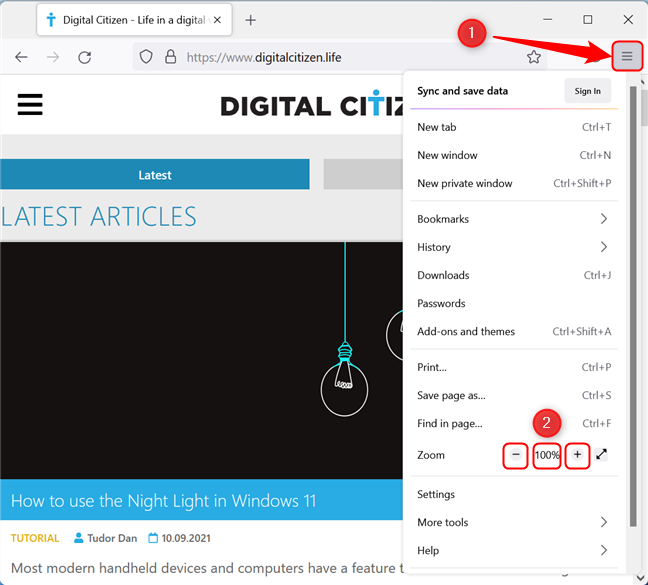Zoom out with the minus button
The height and width of the screenshot is (585, 648).
tap(515, 455)
